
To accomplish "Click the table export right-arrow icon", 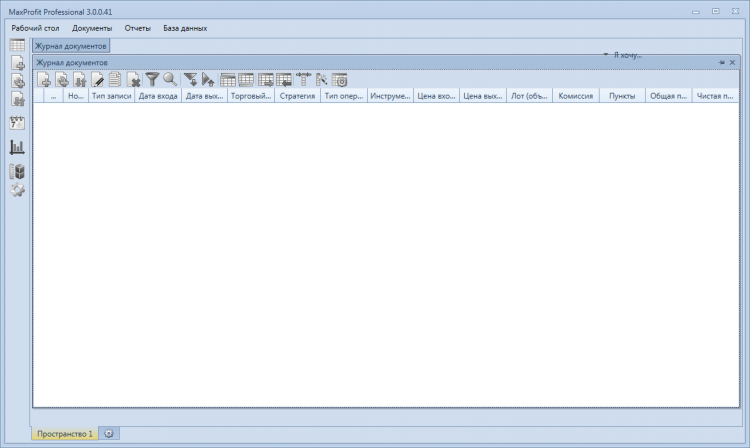I will click(265, 80).
